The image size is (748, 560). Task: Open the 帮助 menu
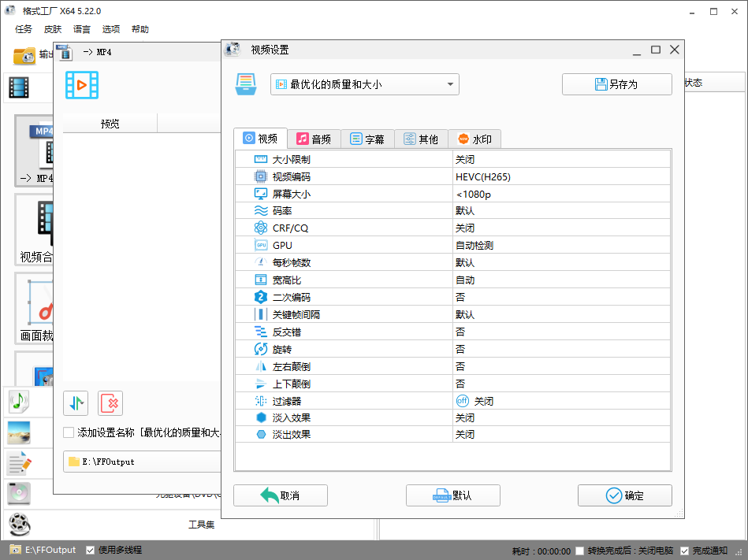(x=140, y=29)
